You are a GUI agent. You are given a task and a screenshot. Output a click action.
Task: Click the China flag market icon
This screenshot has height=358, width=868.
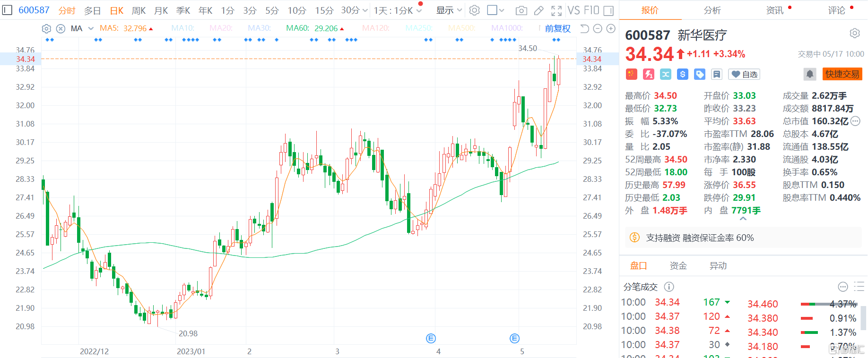632,74
